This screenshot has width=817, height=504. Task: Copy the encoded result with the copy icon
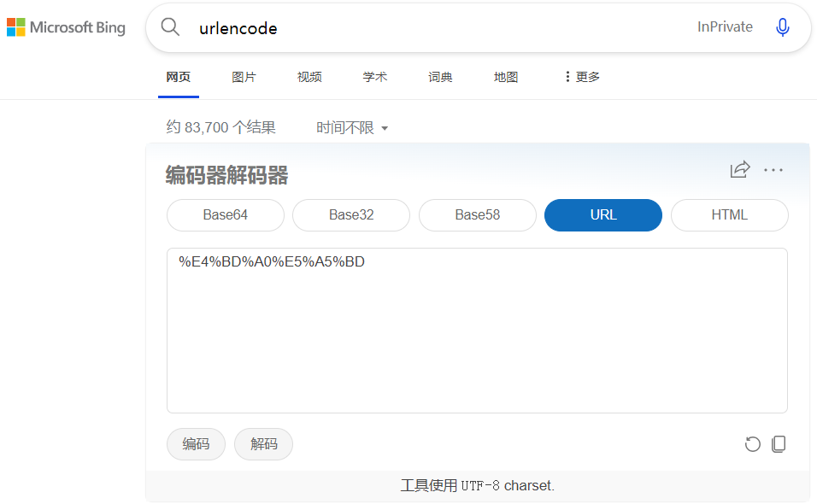pyautogui.click(x=779, y=444)
